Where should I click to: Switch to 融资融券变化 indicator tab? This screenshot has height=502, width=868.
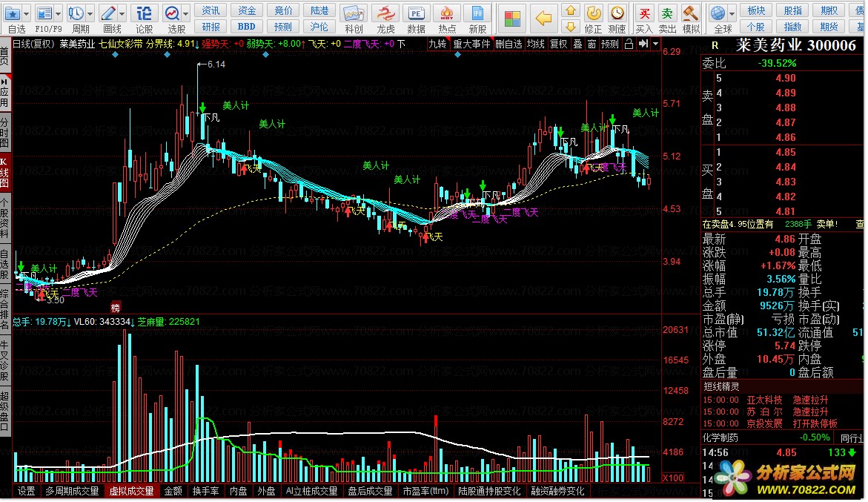click(557, 491)
